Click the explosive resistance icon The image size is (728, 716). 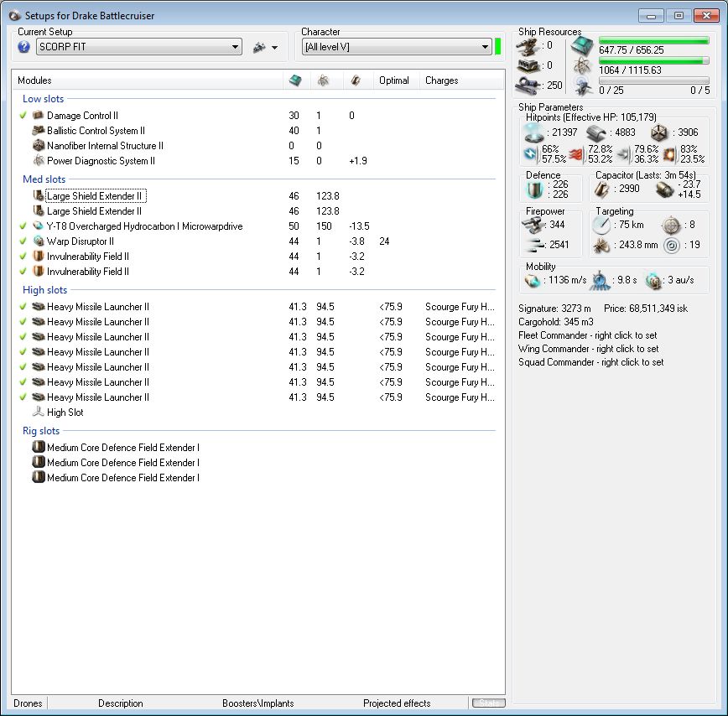[x=668, y=154]
